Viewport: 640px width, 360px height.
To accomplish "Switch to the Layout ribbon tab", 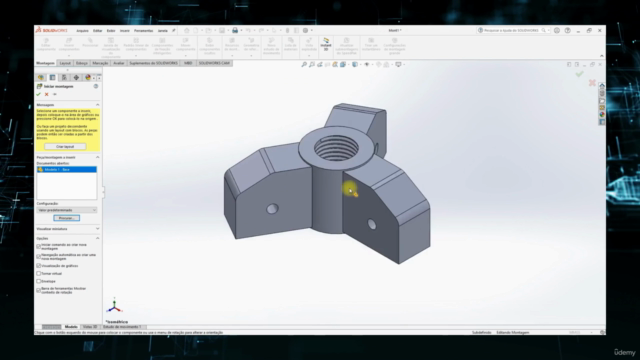I will point(65,63).
